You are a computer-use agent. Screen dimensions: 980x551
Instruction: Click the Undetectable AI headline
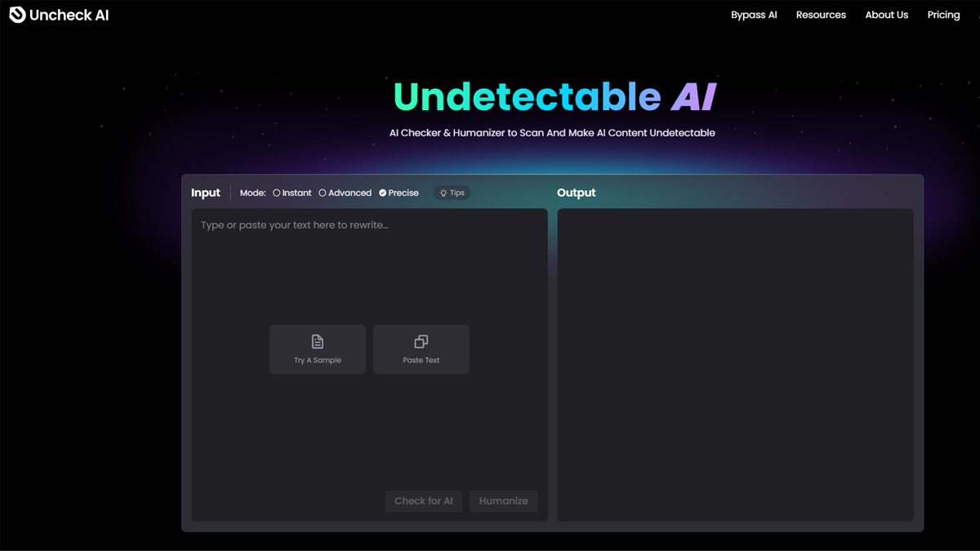(x=555, y=96)
